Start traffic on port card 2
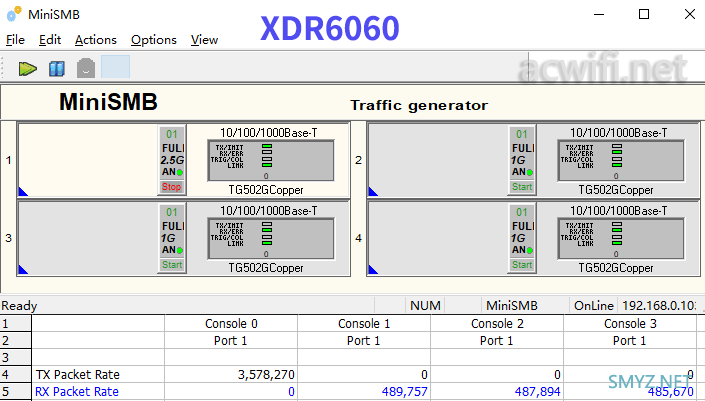 pyautogui.click(x=522, y=187)
